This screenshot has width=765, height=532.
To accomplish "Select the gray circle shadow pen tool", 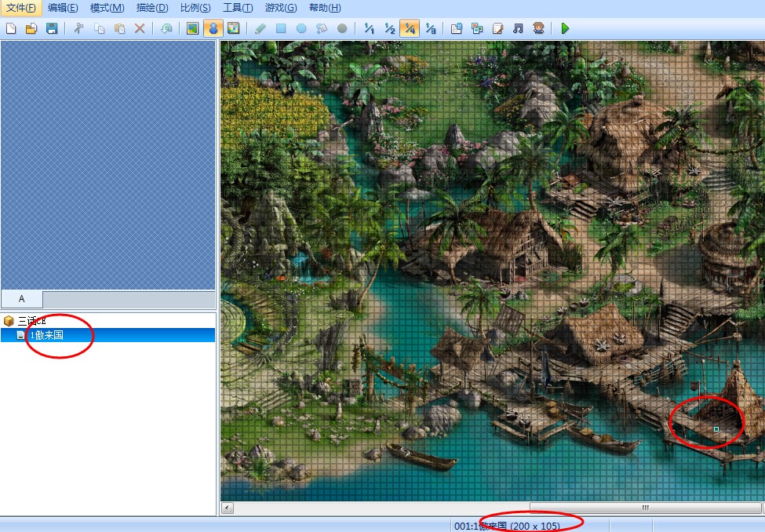I will pos(342,28).
